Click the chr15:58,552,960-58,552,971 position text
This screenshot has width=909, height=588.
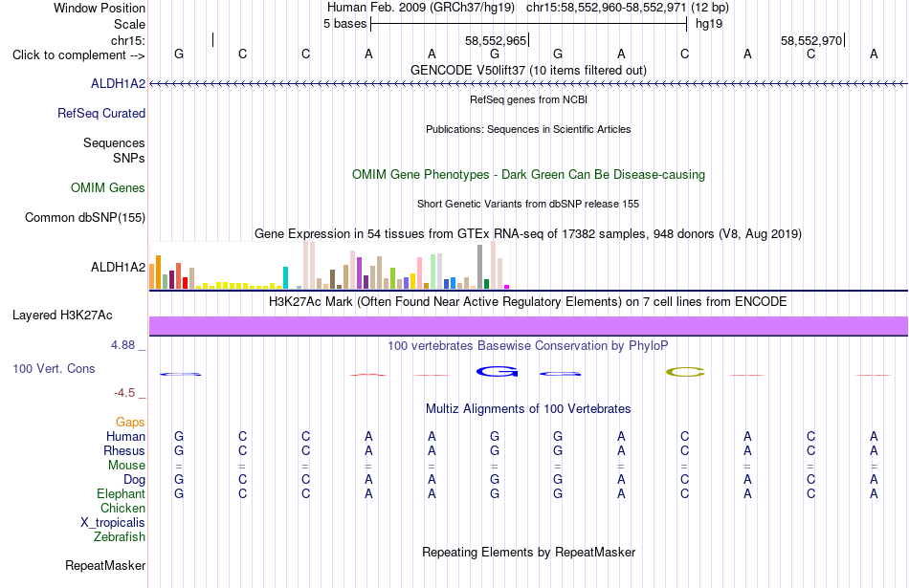pyautogui.click(x=607, y=8)
